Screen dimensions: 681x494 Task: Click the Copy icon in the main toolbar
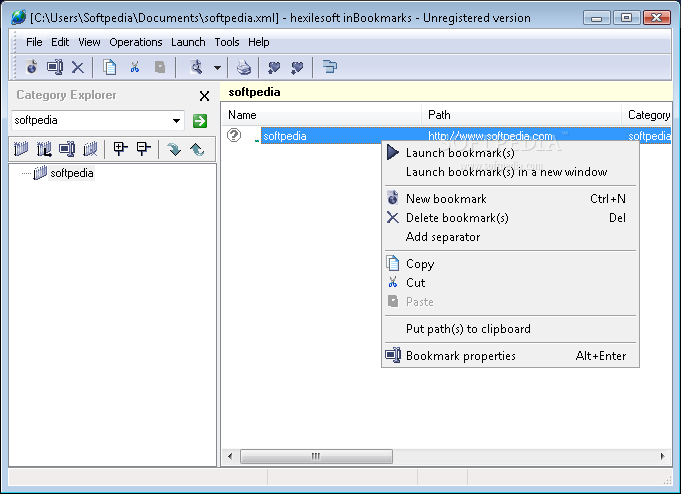pyautogui.click(x=109, y=67)
